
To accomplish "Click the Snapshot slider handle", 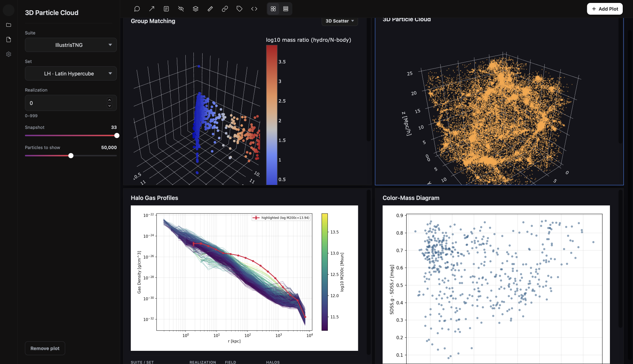I will [x=117, y=135].
